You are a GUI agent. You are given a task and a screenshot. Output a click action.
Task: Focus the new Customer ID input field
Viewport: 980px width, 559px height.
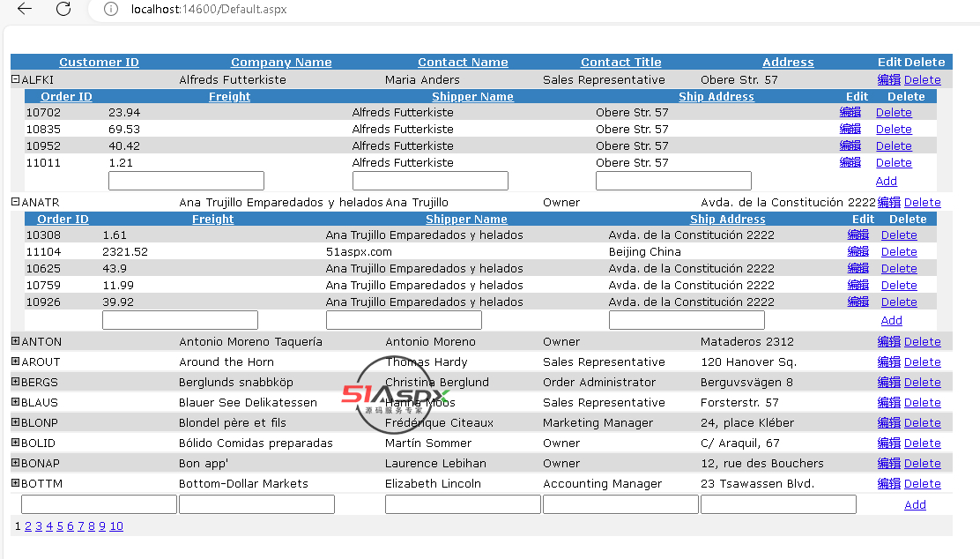point(99,504)
